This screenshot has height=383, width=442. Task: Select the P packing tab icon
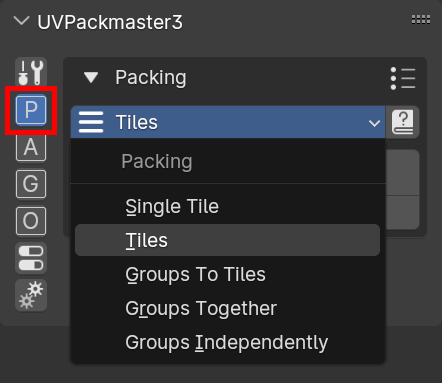[31, 110]
